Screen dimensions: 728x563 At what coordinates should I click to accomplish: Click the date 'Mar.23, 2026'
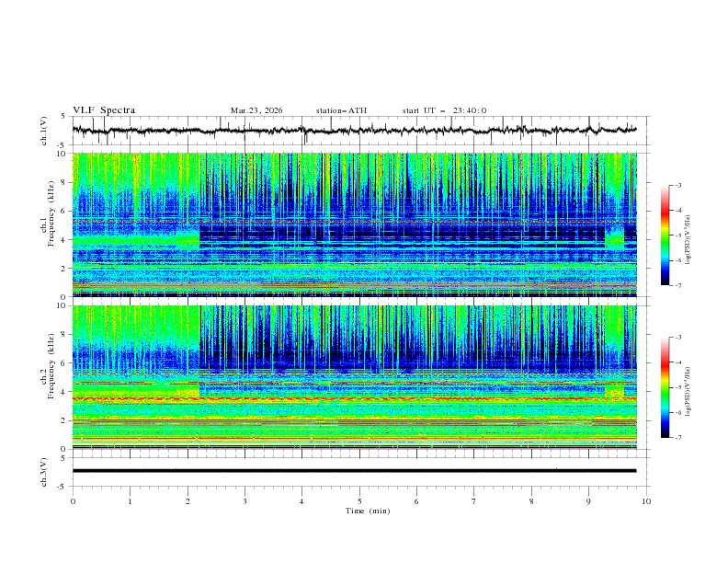[x=256, y=110]
